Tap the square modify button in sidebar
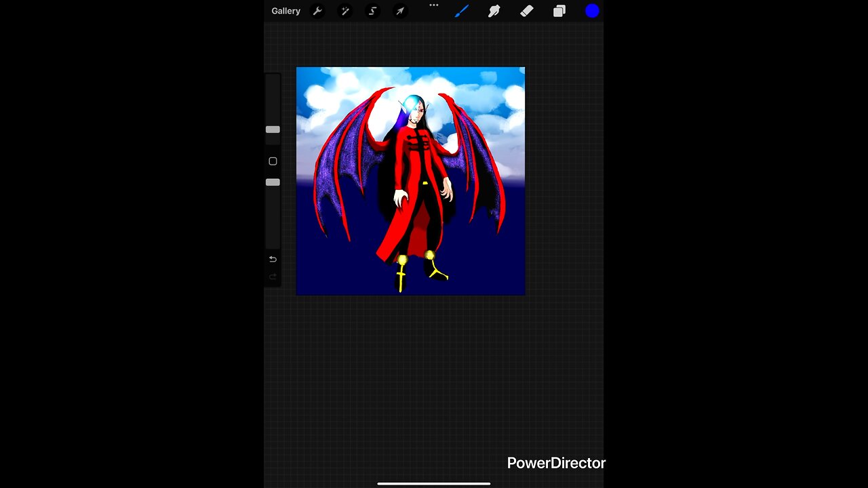This screenshot has height=488, width=868. [x=273, y=161]
